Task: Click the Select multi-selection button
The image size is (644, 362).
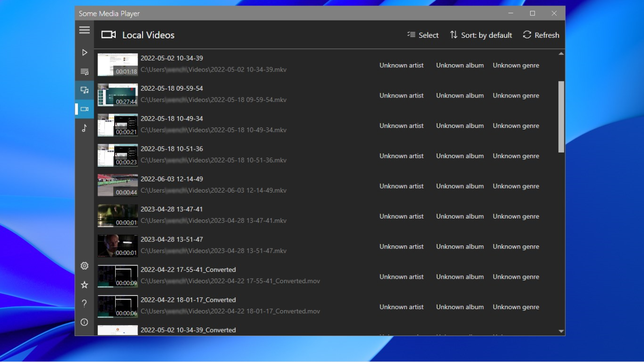Action: 423,35
